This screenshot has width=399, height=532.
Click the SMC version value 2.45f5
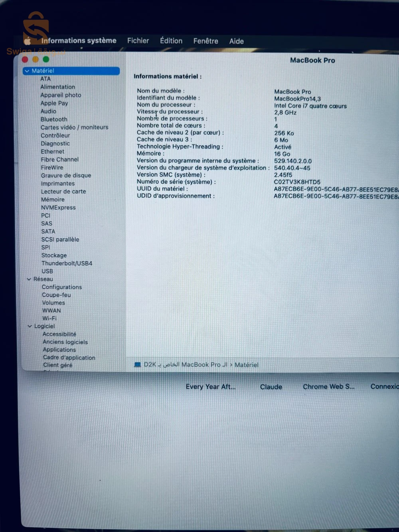point(283,175)
